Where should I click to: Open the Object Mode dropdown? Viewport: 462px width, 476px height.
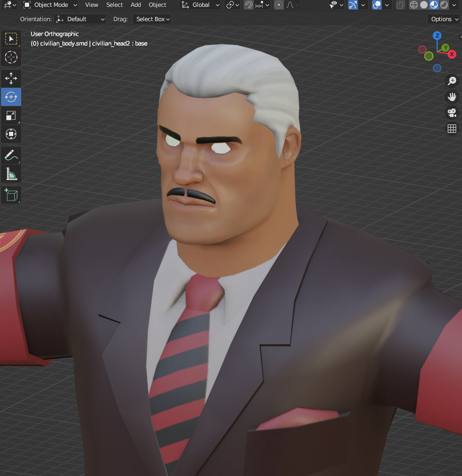[x=50, y=5]
